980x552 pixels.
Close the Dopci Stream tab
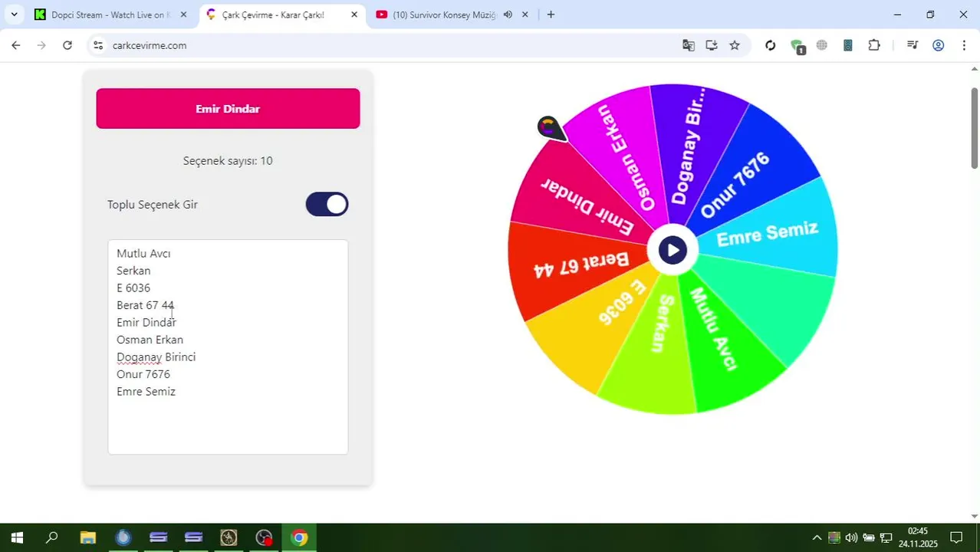tap(183, 15)
